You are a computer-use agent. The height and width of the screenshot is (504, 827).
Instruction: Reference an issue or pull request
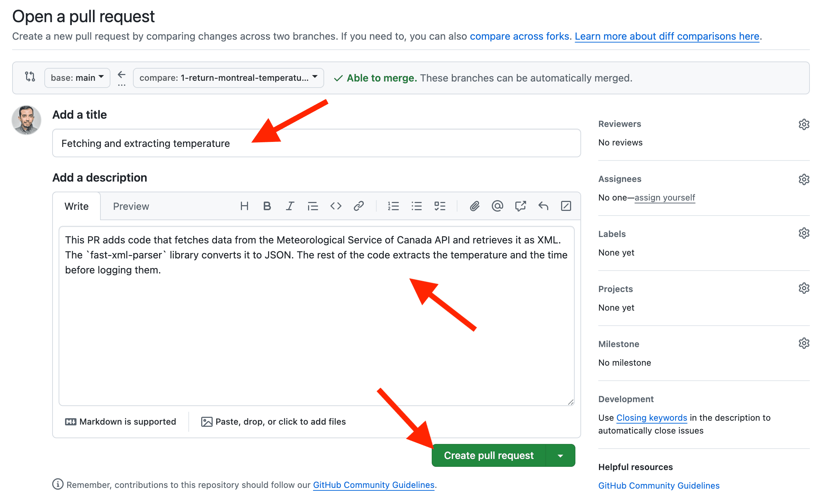pyautogui.click(x=520, y=206)
